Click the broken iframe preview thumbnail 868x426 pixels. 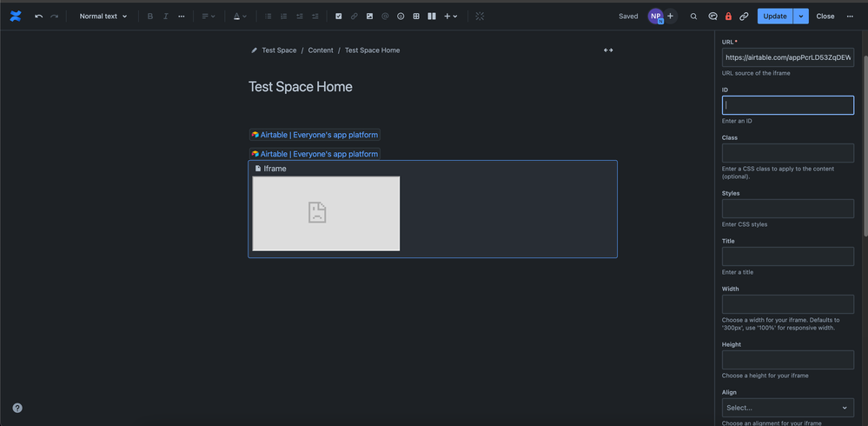tap(326, 214)
